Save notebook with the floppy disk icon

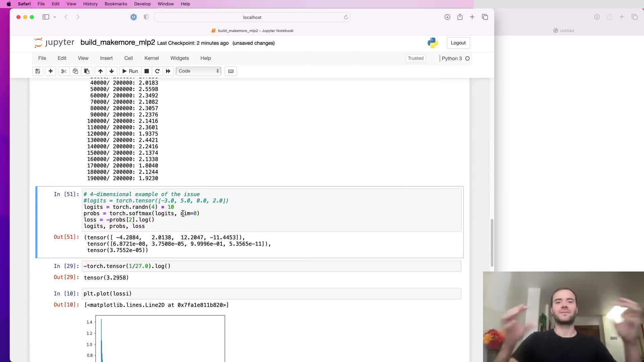pos(38,71)
